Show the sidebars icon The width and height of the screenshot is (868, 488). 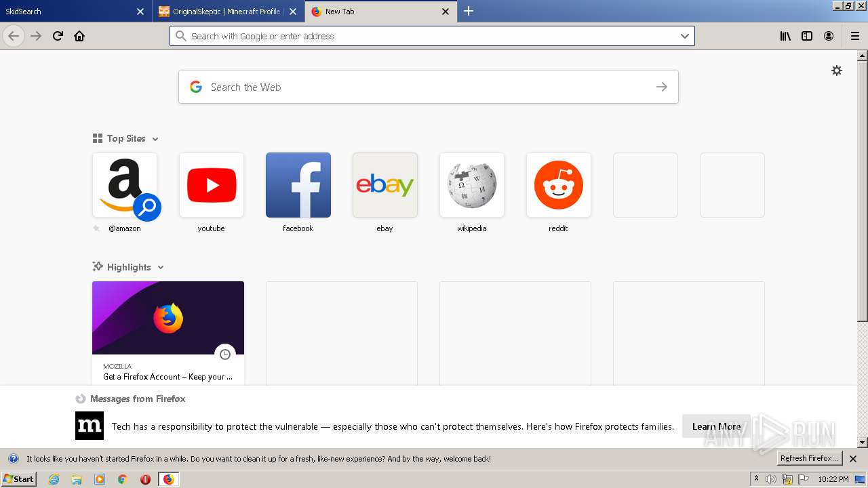point(807,36)
